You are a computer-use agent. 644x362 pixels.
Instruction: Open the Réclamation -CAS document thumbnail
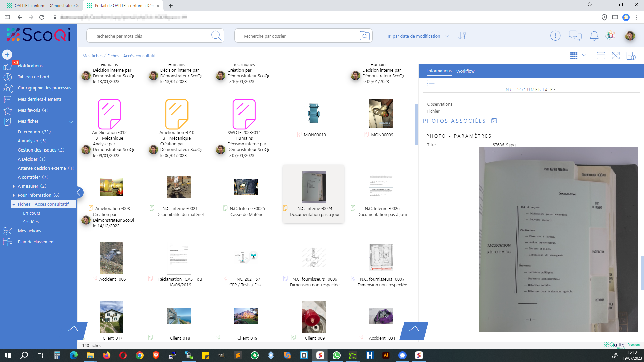(x=179, y=257)
